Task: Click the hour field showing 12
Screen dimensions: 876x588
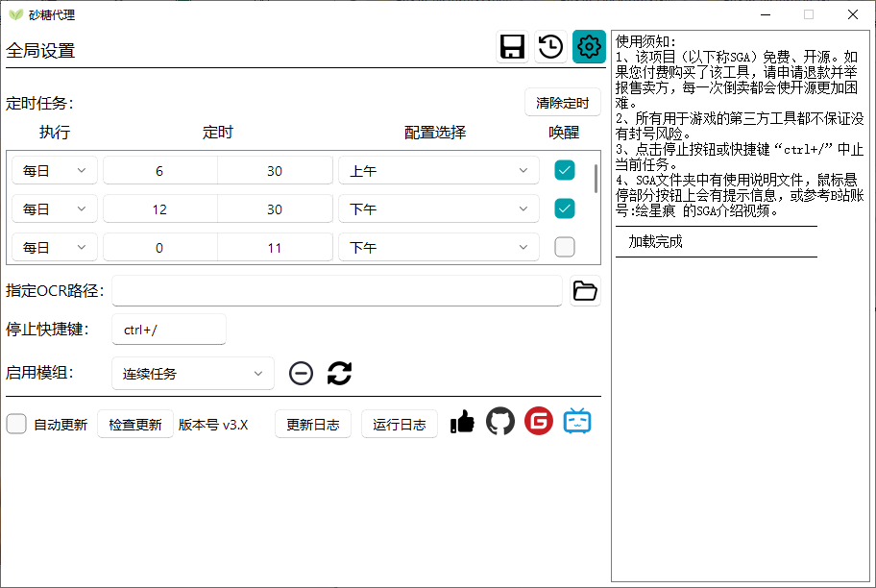Action: (x=159, y=209)
